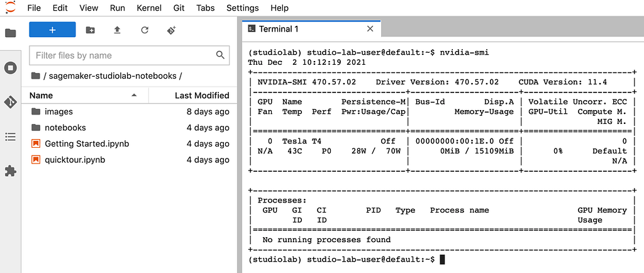
Task: Toggle sort arrow in Name column
Action: pos(134,95)
